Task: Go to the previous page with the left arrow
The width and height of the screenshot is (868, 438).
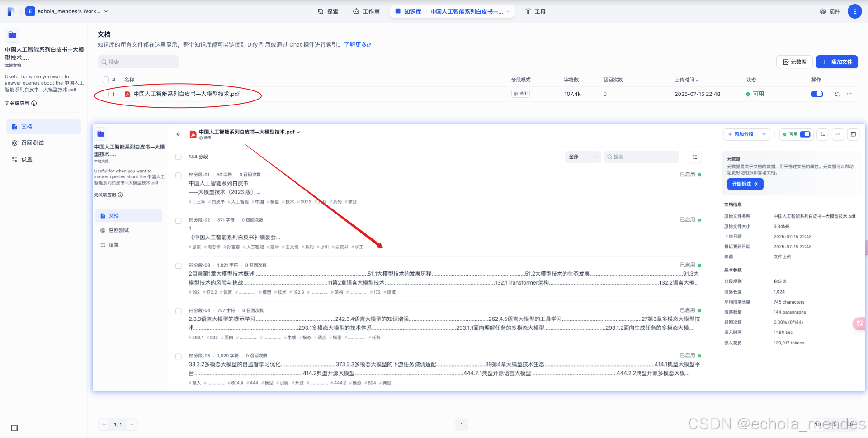Action: [104, 424]
